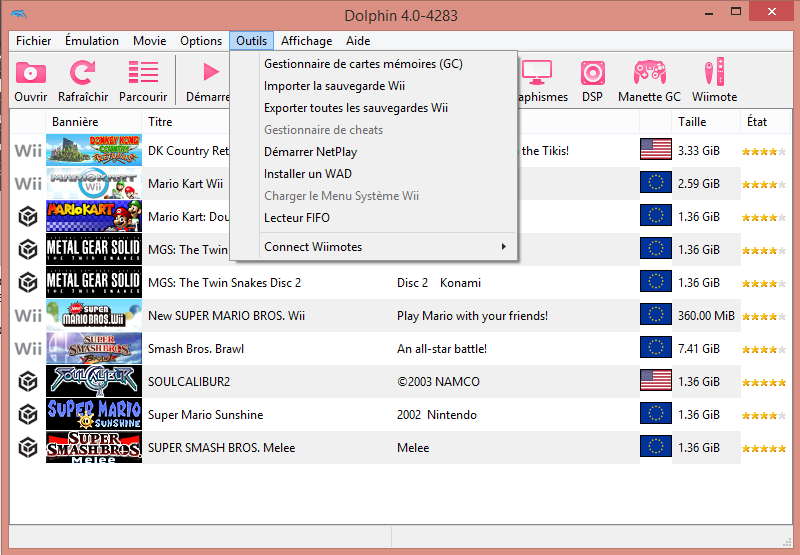Click the US flag for DK Country Returns

click(x=656, y=149)
